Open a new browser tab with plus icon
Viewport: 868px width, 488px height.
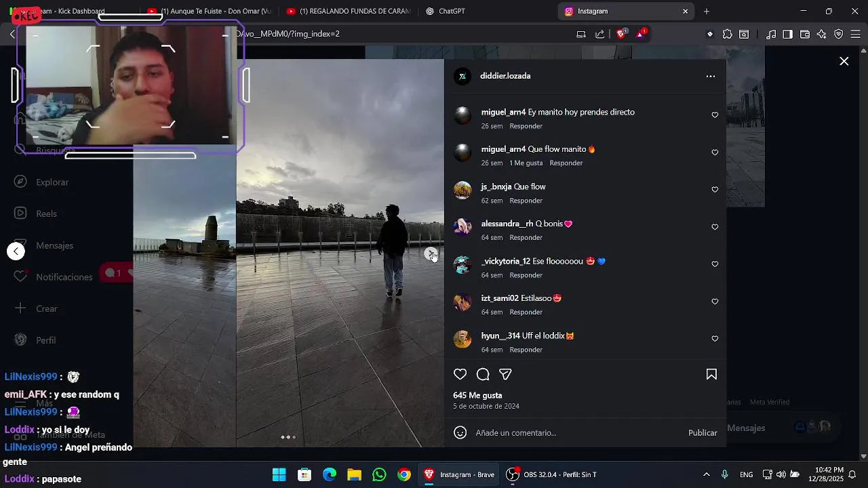[706, 12]
